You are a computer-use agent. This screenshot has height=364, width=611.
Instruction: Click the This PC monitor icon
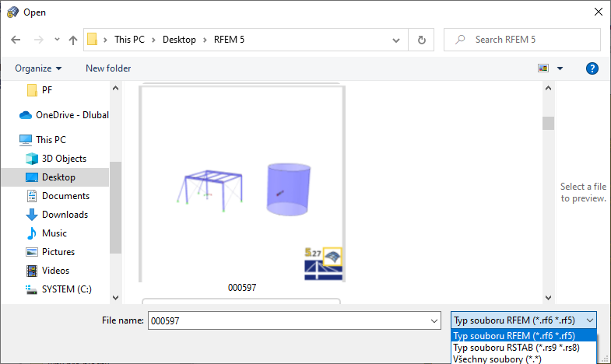coord(26,140)
